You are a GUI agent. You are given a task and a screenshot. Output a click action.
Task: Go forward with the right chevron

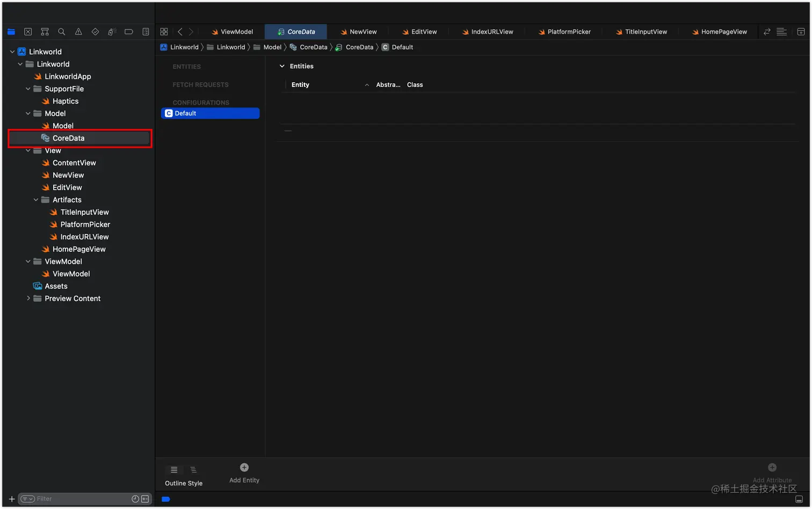pyautogui.click(x=191, y=32)
